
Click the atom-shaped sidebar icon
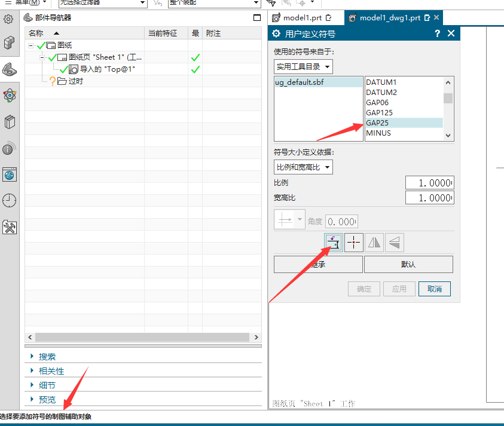coord(10,95)
